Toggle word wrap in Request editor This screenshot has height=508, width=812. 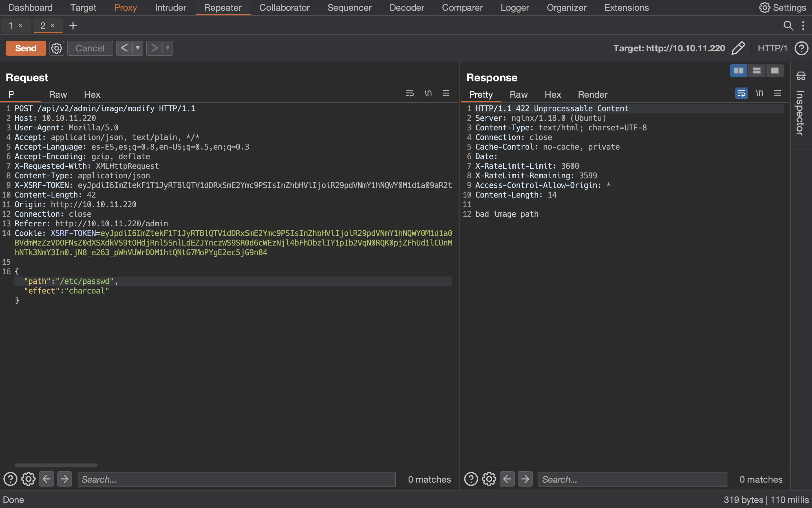click(x=410, y=93)
